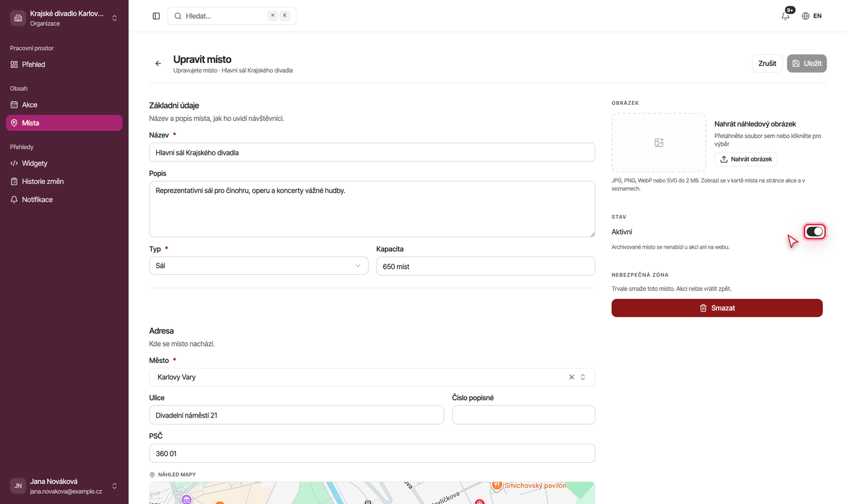Click the PSČ field with 360 01

(372, 453)
